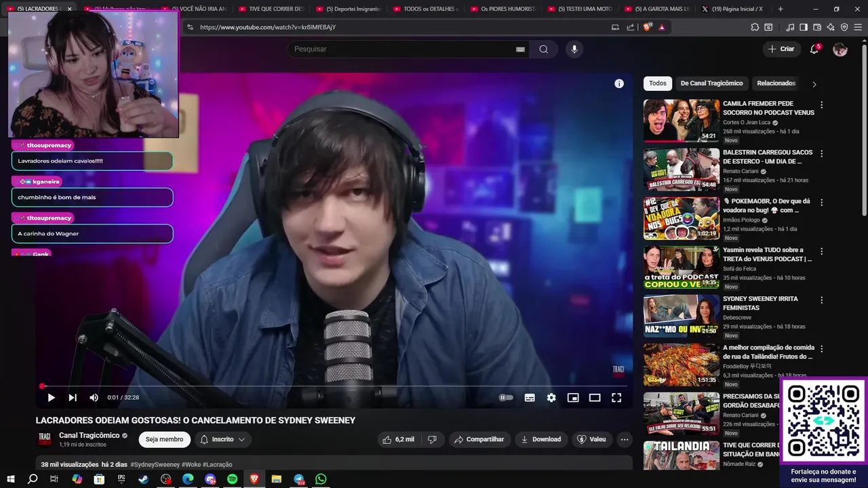Click the Valeu button

point(591,439)
